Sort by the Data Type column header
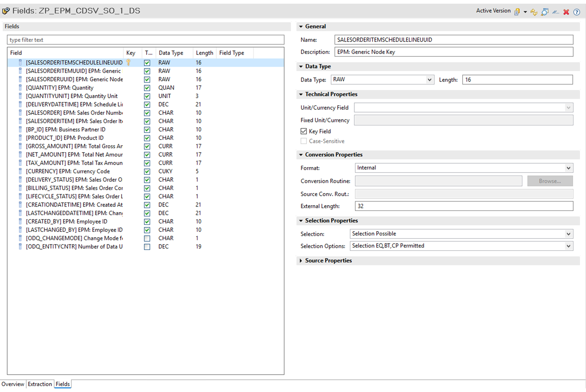 (x=175, y=53)
